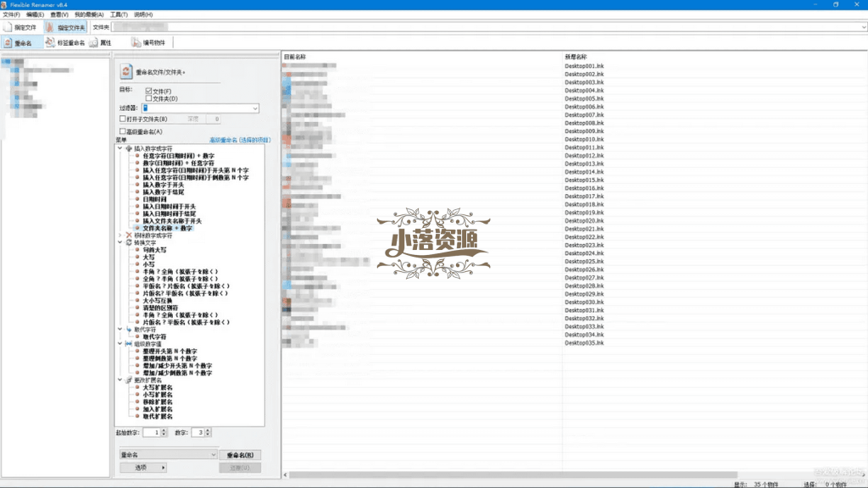Image resolution: width=868 pixels, height=488 pixels.
Task: Click the 组织数字值 category icon
Action: [x=129, y=344]
